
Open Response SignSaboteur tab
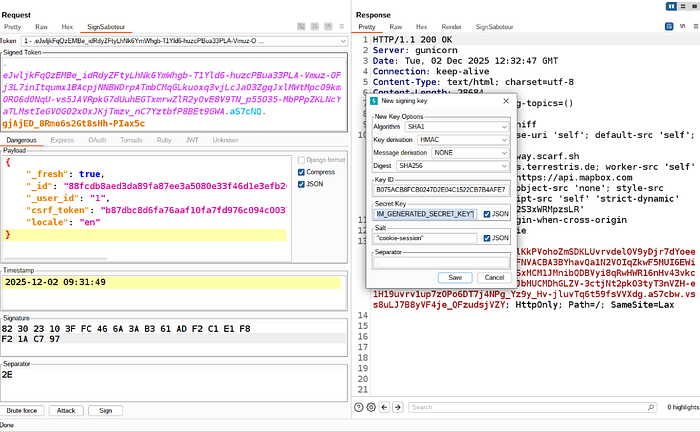tap(494, 27)
